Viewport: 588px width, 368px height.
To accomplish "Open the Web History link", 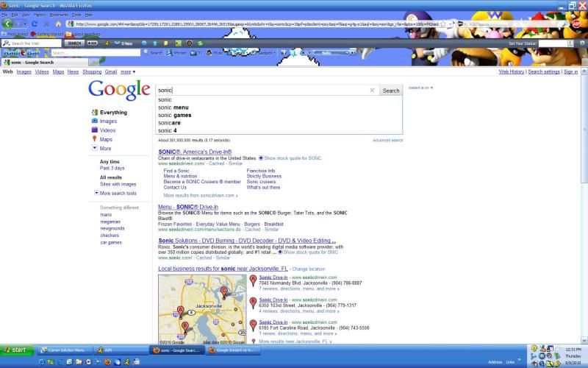I will click(x=511, y=71).
